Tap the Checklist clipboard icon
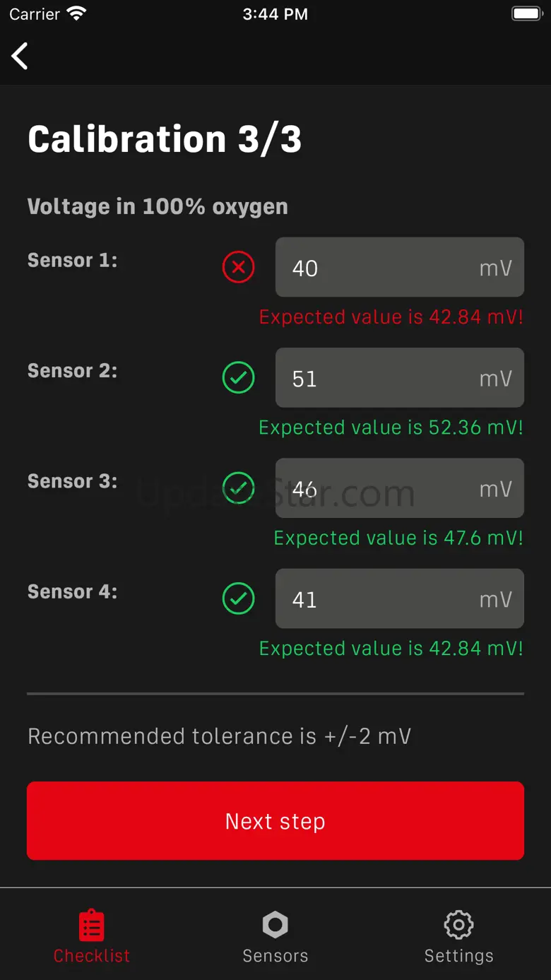551x980 pixels. (x=92, y=925)
